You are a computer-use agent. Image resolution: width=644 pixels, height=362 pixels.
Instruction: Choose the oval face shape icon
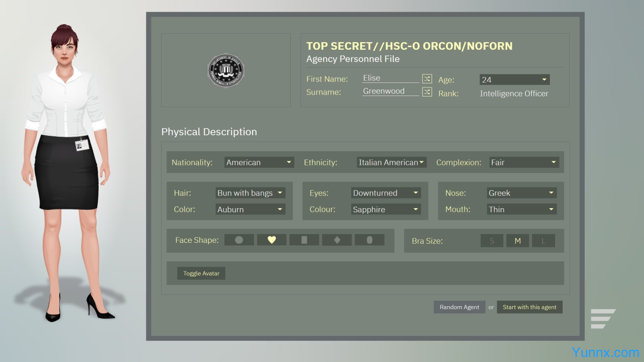(369, 240)
